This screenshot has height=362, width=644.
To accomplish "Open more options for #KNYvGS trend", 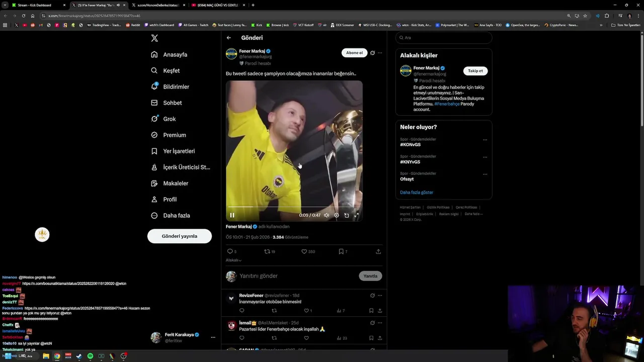I will pyautogui.click(x=485, y=157).
